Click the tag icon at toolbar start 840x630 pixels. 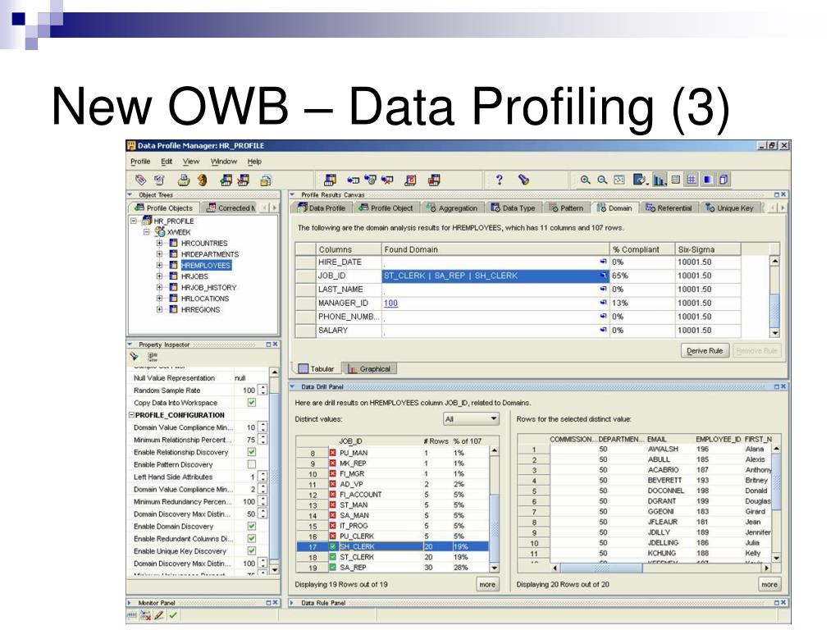tap(140, 180)
